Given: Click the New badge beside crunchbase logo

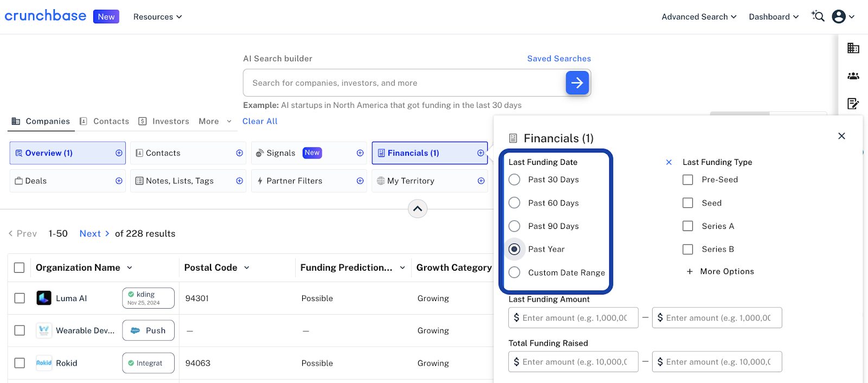Looking at the screenshot, I should click(x=106, y=17).
